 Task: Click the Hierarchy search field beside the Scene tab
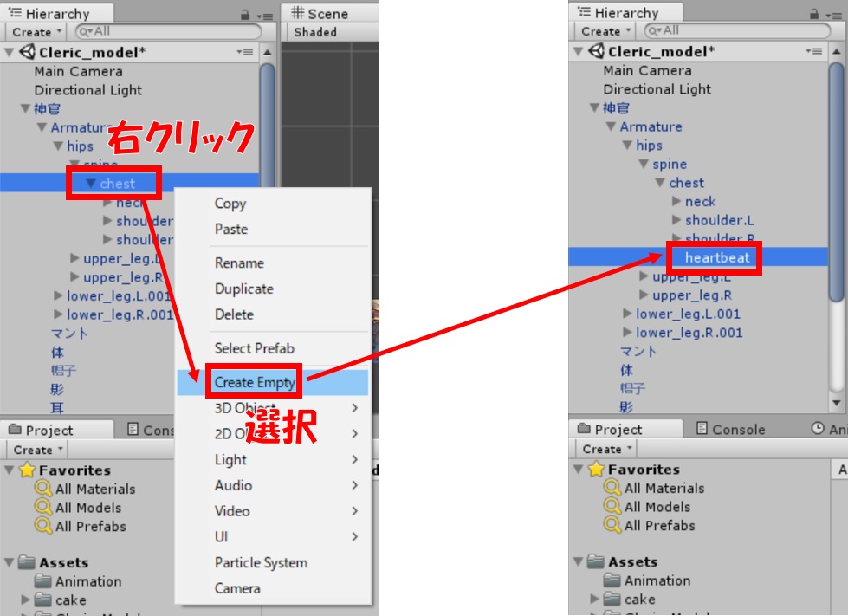pyautogui.click(x=165, y=32)
